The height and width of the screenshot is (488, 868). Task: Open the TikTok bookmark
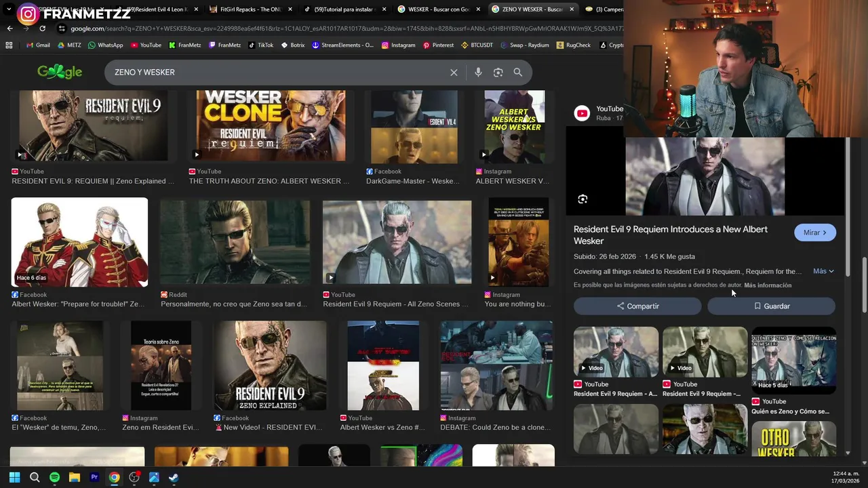pyautogui.click(x=261, y=45)
